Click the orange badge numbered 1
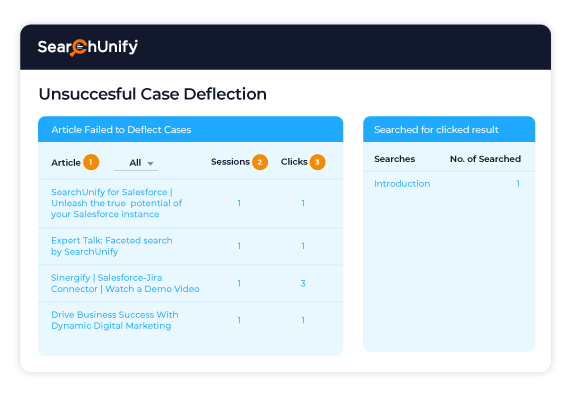 [x=91, y=162]
